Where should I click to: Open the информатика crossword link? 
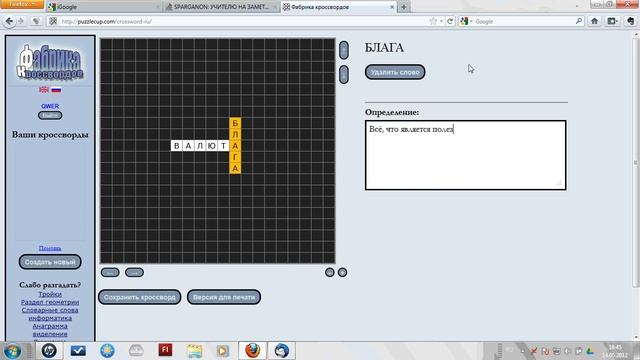point(50,318)
